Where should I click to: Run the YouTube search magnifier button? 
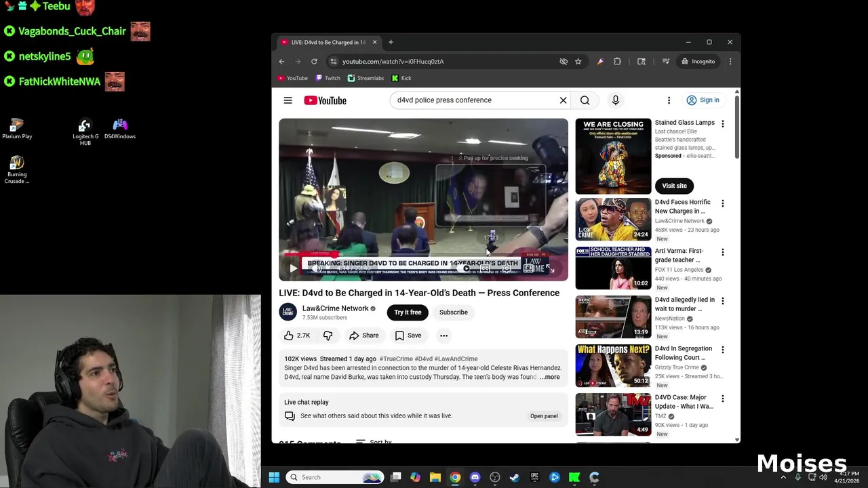tap(585, 100)
